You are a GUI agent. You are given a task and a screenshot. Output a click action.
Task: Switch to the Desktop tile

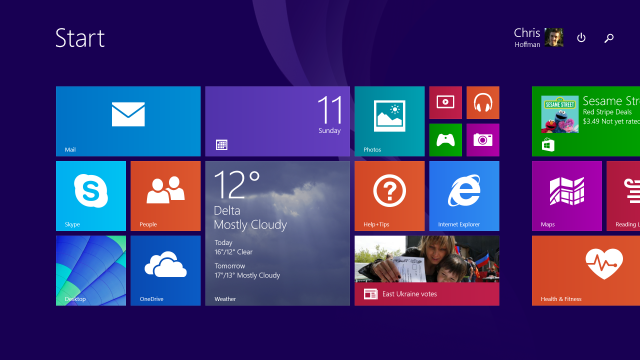[x=91, y=271]
